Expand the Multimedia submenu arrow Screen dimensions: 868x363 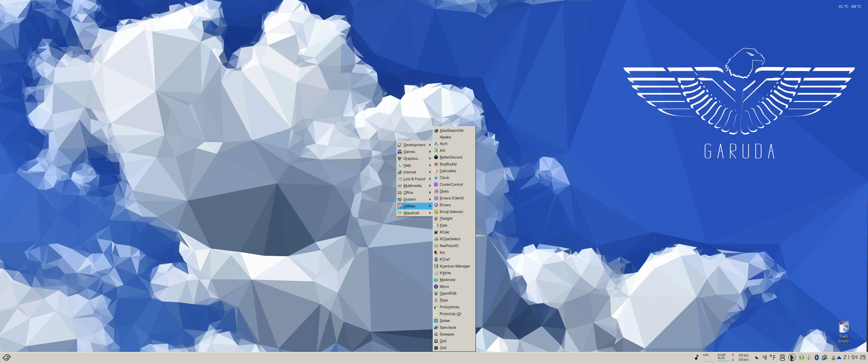[430, 186]
